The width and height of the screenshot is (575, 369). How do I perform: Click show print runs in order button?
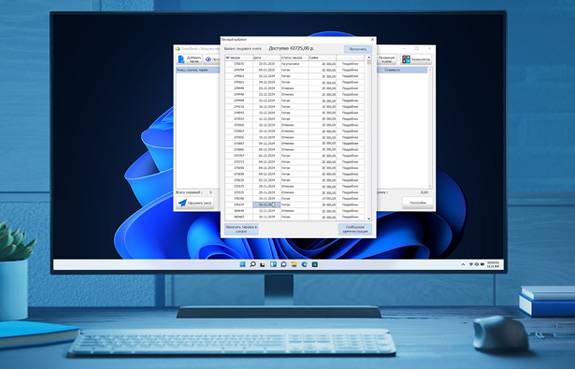click(x=241, y=229)
